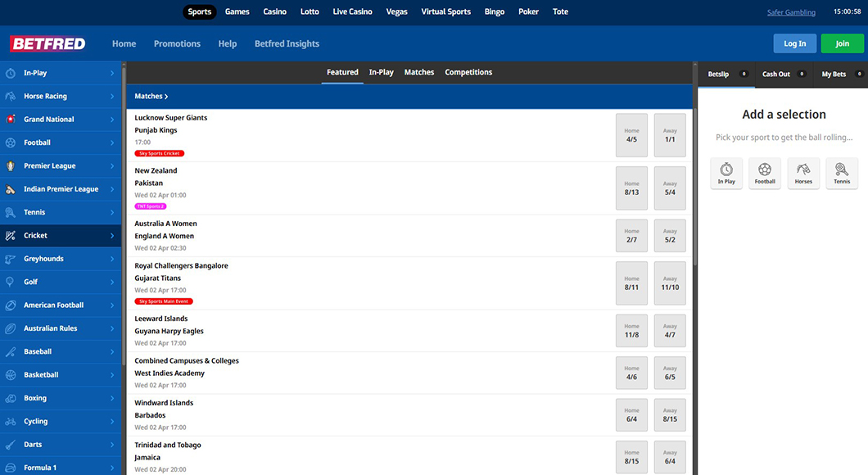The image size is (868, 475).
Task: Open Football shortcut in betslip panel
Action: (x=765, y=174)
